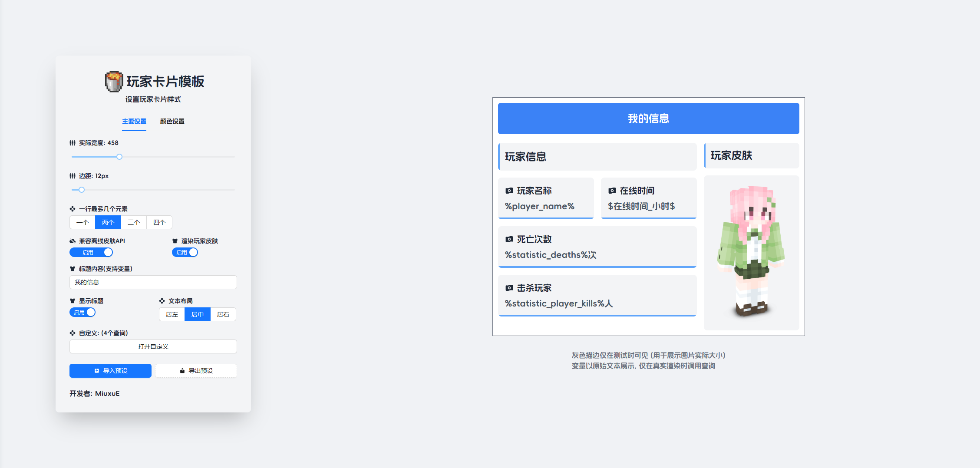The height and width of the screenshot is (468, 980).
Task: Click the 我的信息 blue header in preview
Action: click(x=649, y=119)
